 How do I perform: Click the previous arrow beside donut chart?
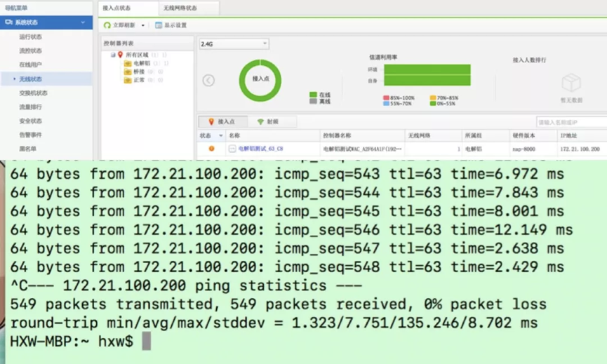208,80
